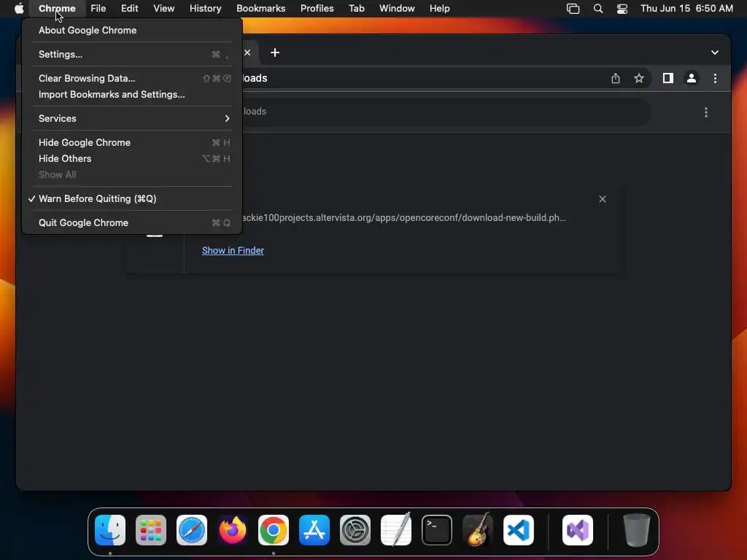747x560 pixels.
Task: Share this page using the share icon
Action: pos(616,78)
